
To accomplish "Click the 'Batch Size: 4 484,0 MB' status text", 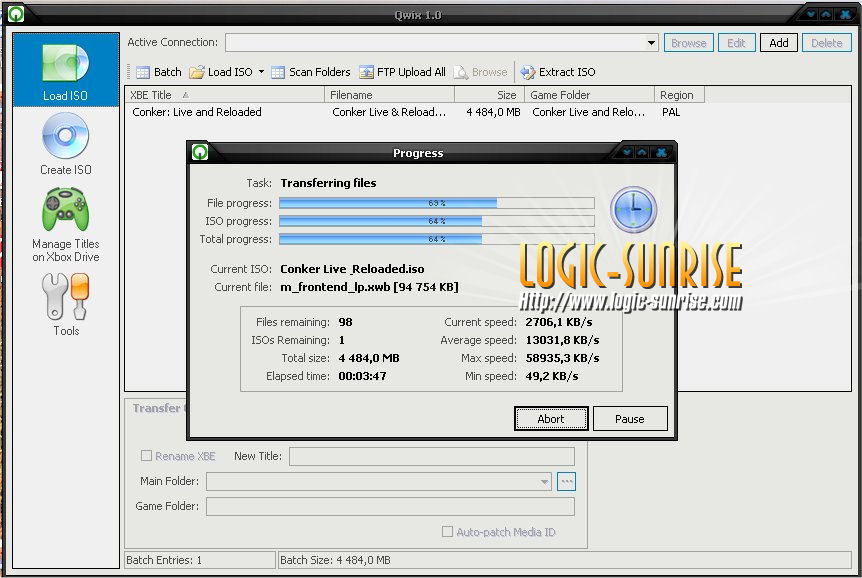I will coord(335,560).
